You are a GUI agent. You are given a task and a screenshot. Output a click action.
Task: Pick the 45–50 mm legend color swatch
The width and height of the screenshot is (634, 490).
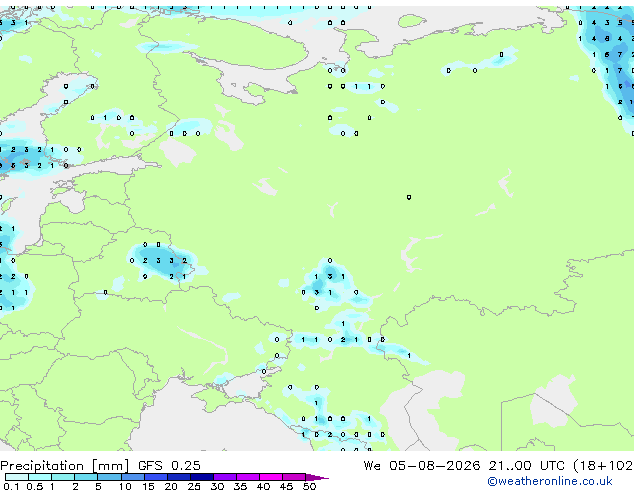(x=294, y=477)
